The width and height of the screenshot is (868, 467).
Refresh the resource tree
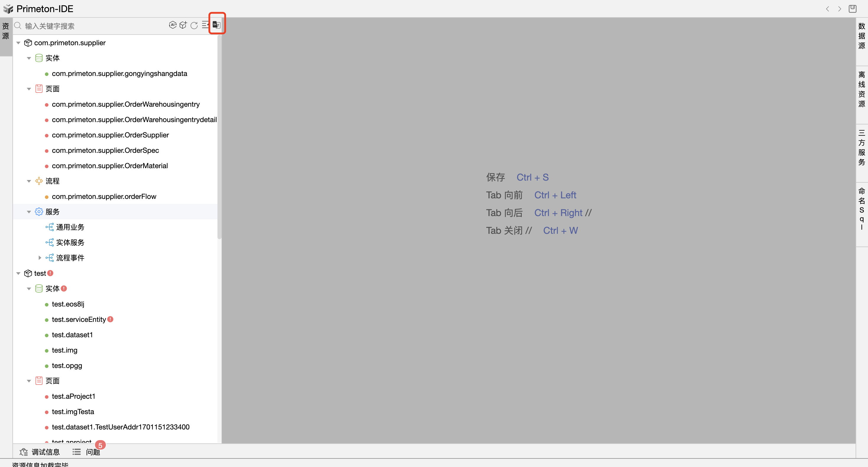pos(194,25)
